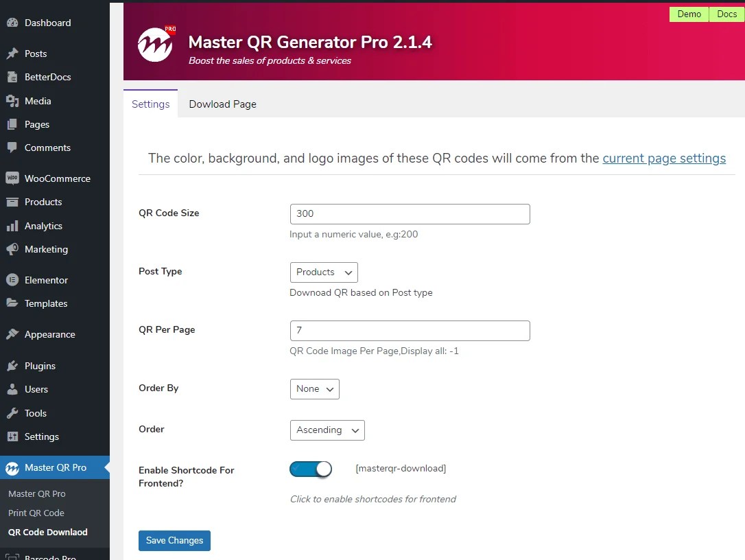Click the Users person icon
This screenshot has height=560, width=745.
pyautogui.click(x=12, y=389)
